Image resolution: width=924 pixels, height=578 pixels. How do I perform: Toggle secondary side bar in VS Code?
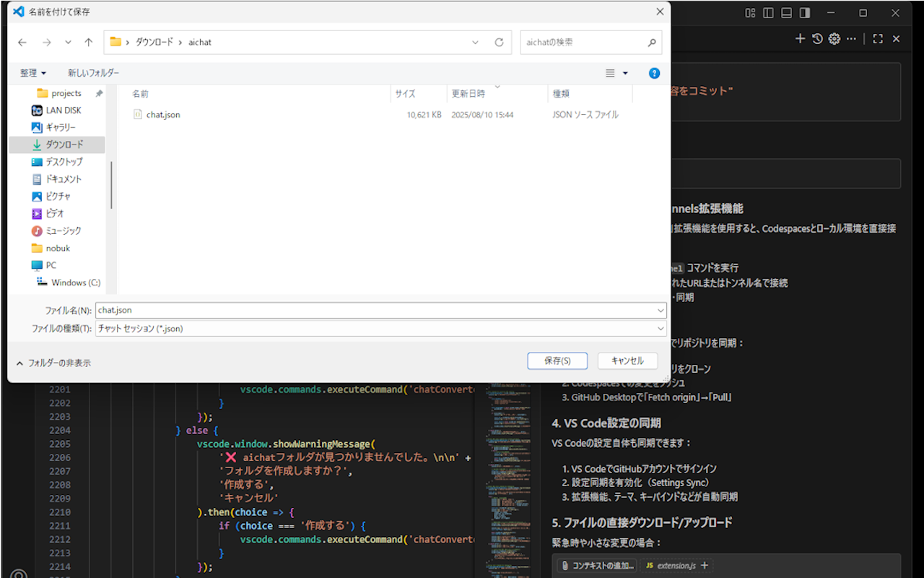coord(804,13)
